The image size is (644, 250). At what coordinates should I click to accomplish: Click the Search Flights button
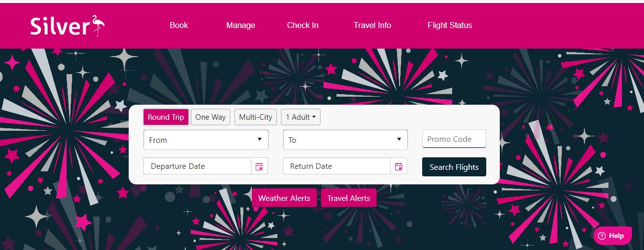click(x=454, y=167)
